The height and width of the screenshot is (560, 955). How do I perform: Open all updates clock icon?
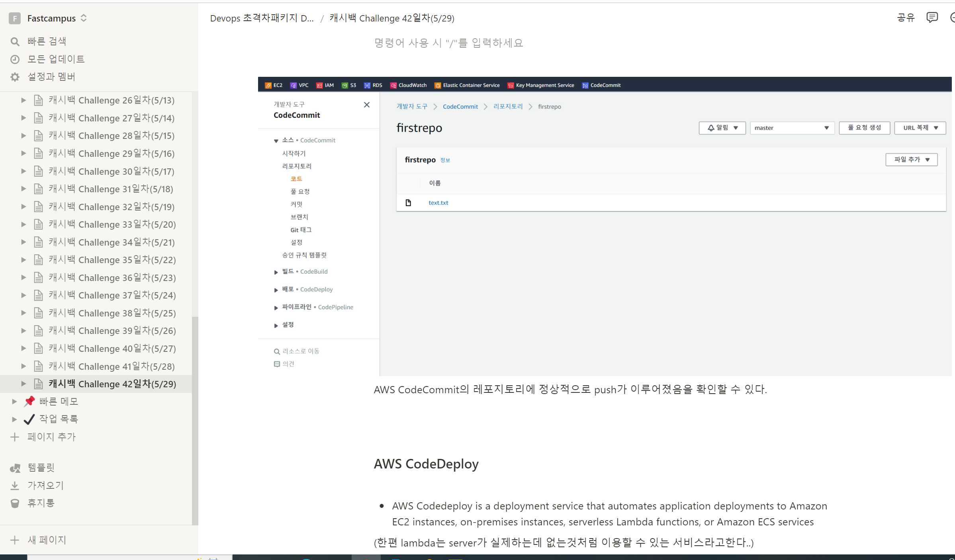15,59
